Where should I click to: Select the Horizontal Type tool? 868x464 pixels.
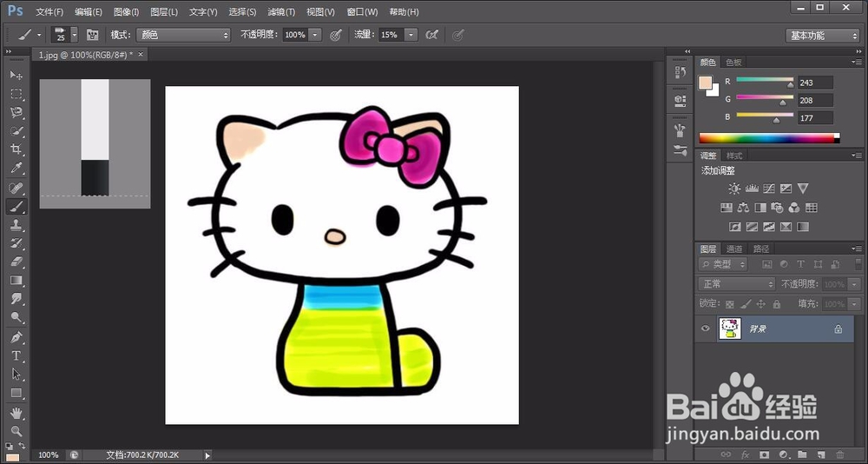coord(16,356)
